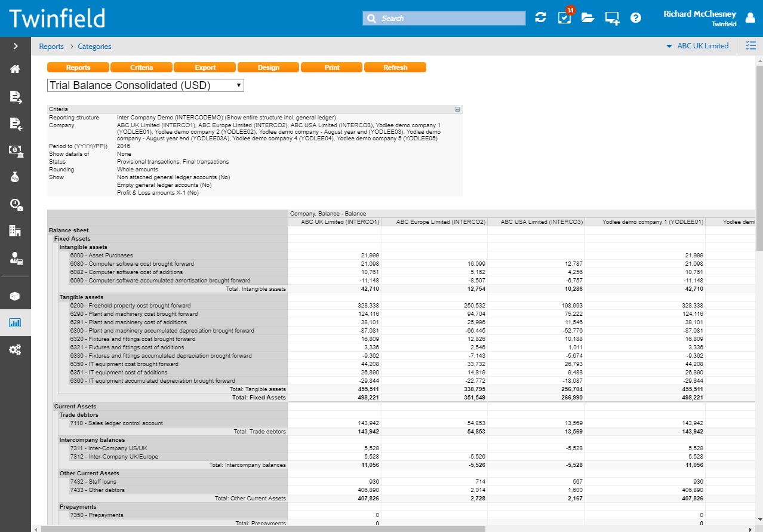Click the Categories breadcrumb link
The height and width of the screenshot is (532, 763).
point(94,47)
